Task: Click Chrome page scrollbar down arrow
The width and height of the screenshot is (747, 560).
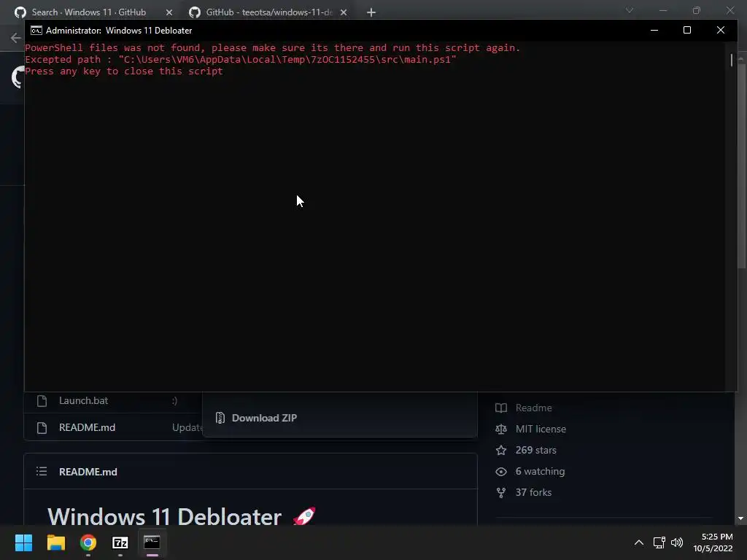Action: tap(741, 518)
